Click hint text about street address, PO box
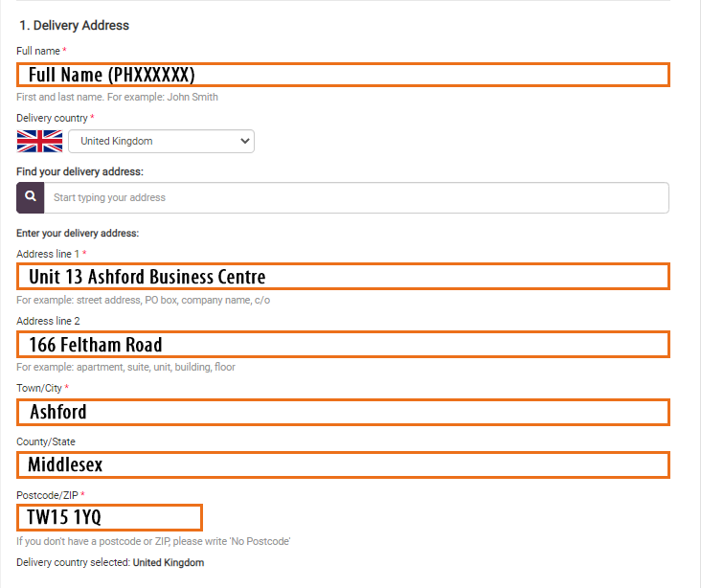Screen dimensions: 701x588 pos(143,300)
